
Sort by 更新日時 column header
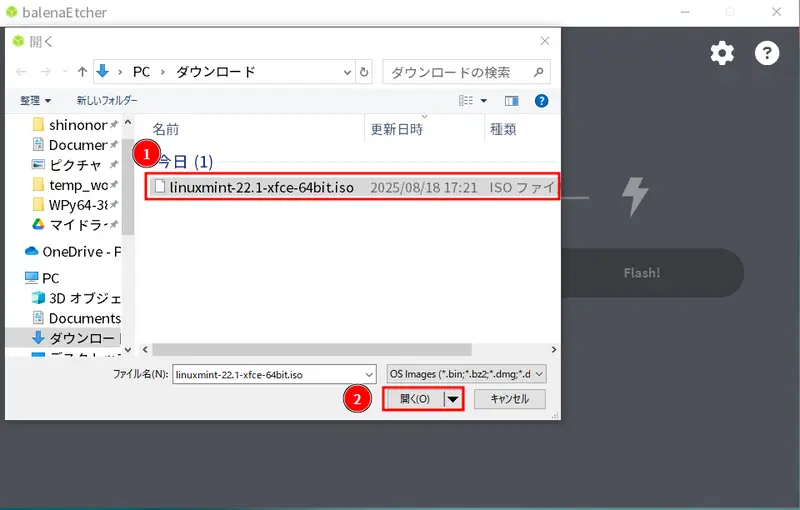click(x=396, y=129)
